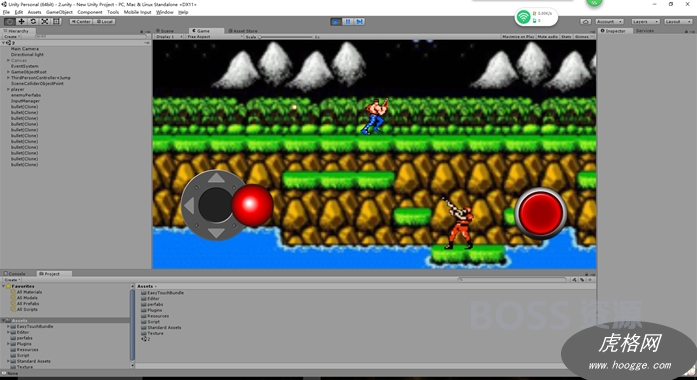Select All Prefabs favorite search
The width and height of the screenshot is (697, 380).
25,304
